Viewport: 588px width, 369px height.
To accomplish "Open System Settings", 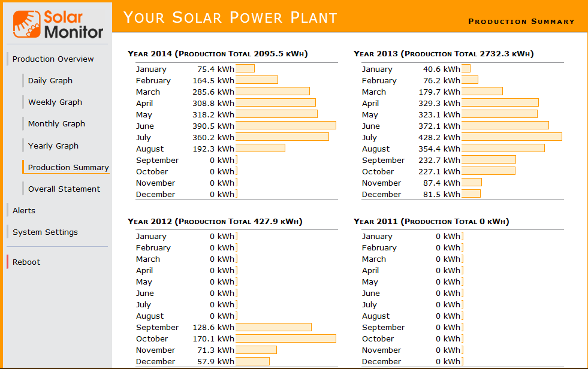I will [x=45, y=232].
